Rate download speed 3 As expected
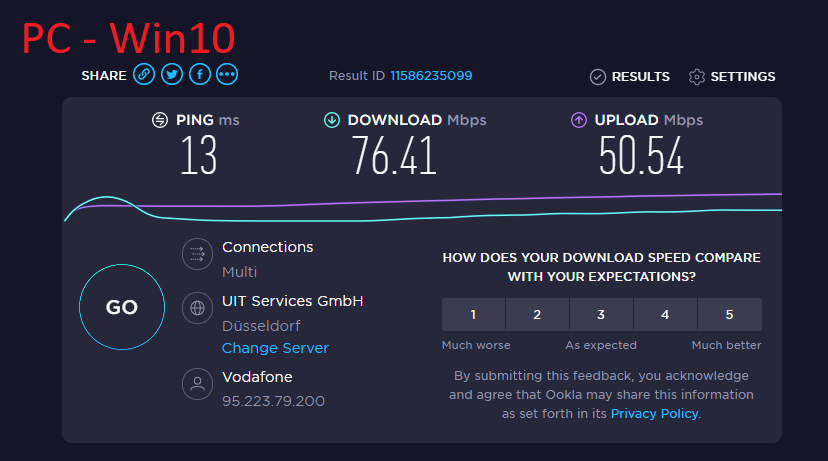This screenshot has width=828, height=461. coord(601,315)
